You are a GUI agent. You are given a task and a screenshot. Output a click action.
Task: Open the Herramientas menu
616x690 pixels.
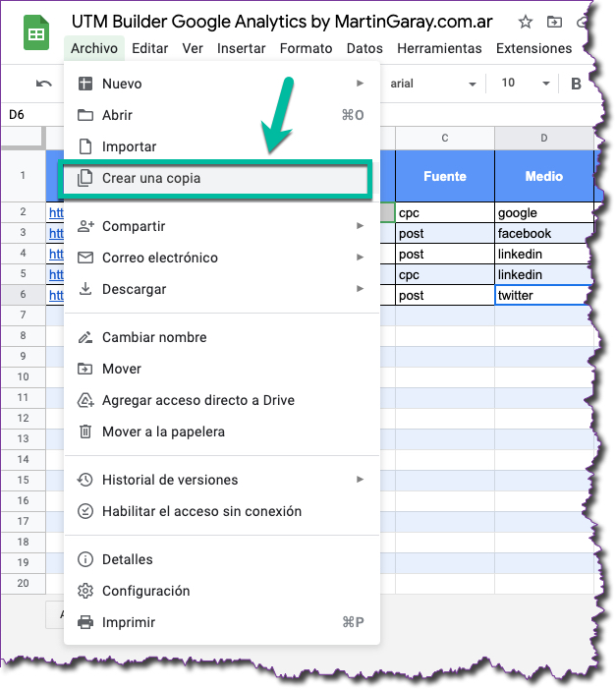[439, 48]
